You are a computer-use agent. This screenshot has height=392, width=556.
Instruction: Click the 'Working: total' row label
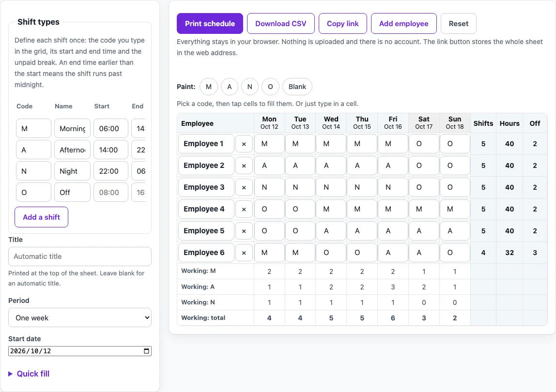[203, 317]
